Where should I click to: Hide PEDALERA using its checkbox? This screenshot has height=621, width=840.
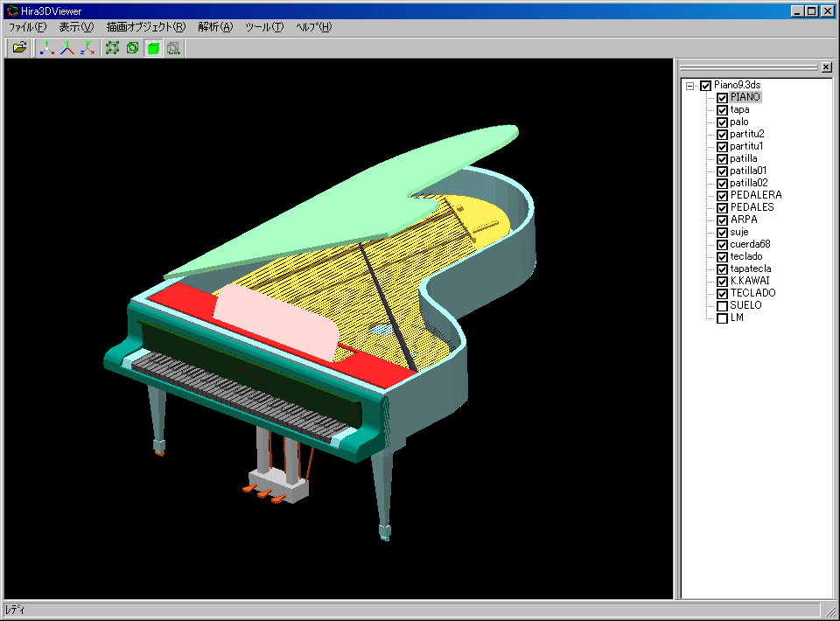click(x=722, y=196)
